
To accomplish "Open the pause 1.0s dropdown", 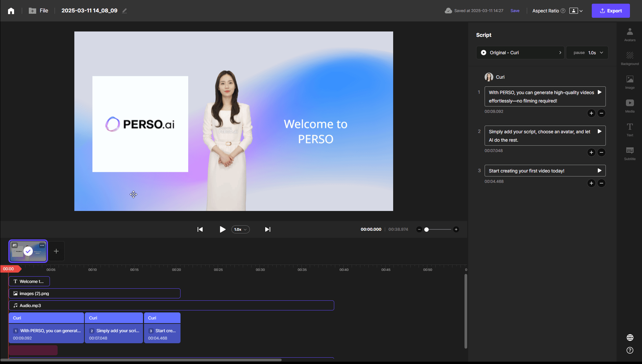I will coord(587,53).
